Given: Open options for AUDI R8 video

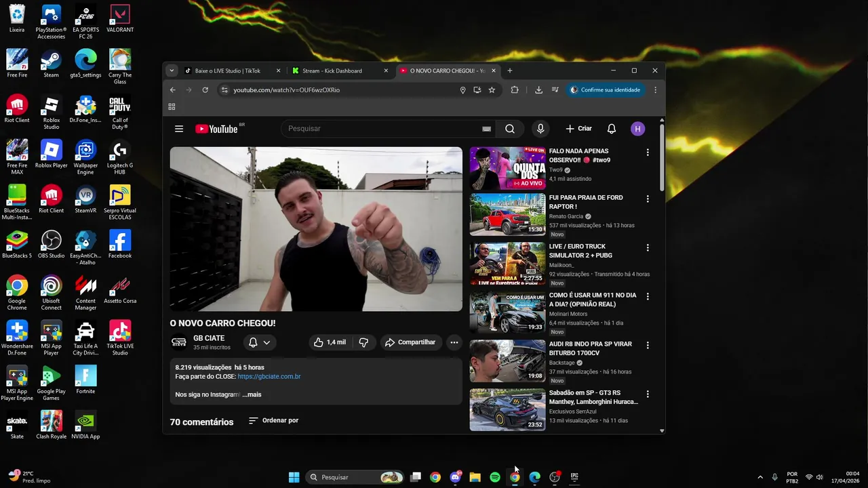Looking at the screenshot, I should 648,345.
